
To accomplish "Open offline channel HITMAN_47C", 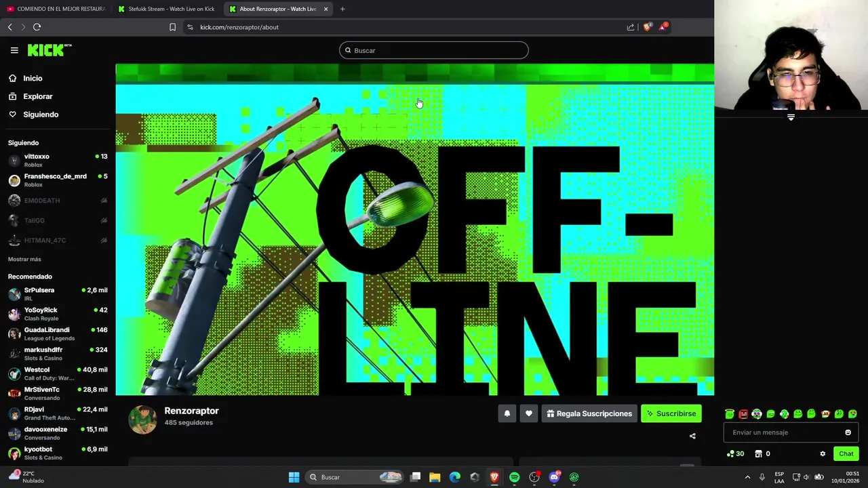I will tap(58, 241).
